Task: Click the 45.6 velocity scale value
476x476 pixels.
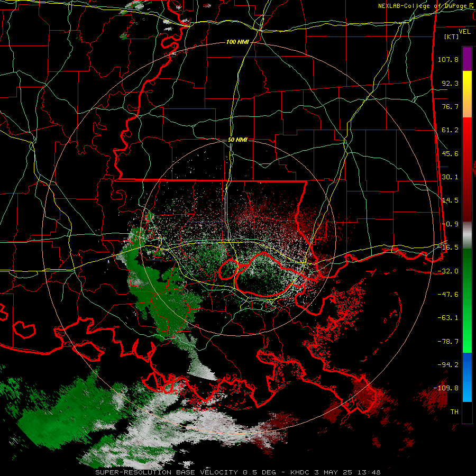Action: pyautogui.click(x=450, y=153)
